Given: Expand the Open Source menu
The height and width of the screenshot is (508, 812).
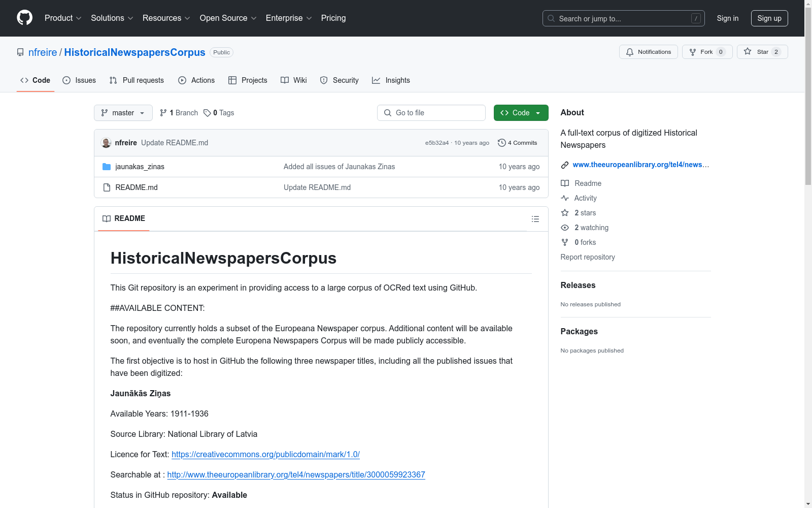Looking at the screenshot, I should [228, 18].
